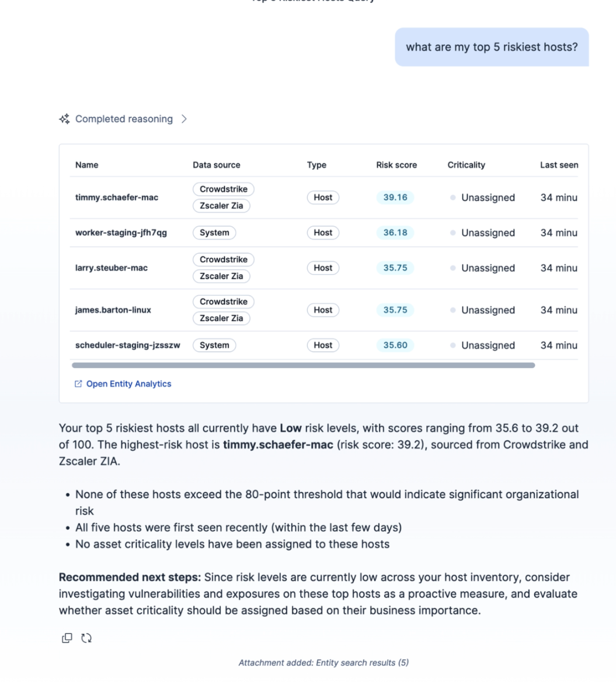Click the Risk score column header

click(396, 165)
